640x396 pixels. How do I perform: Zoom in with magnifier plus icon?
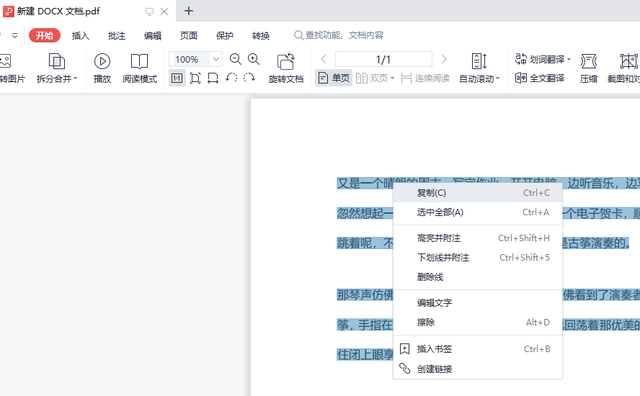pos(253,59)
